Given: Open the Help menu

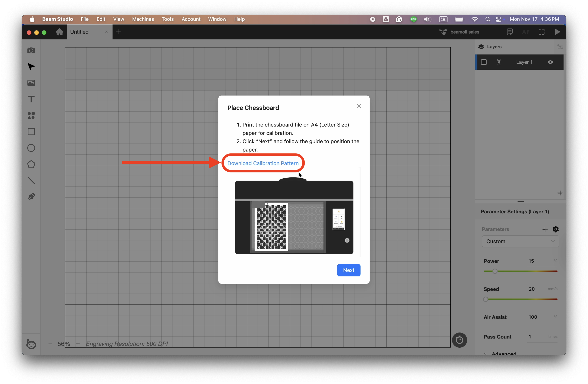Looking at the screenshot, I should pos(239,19).
